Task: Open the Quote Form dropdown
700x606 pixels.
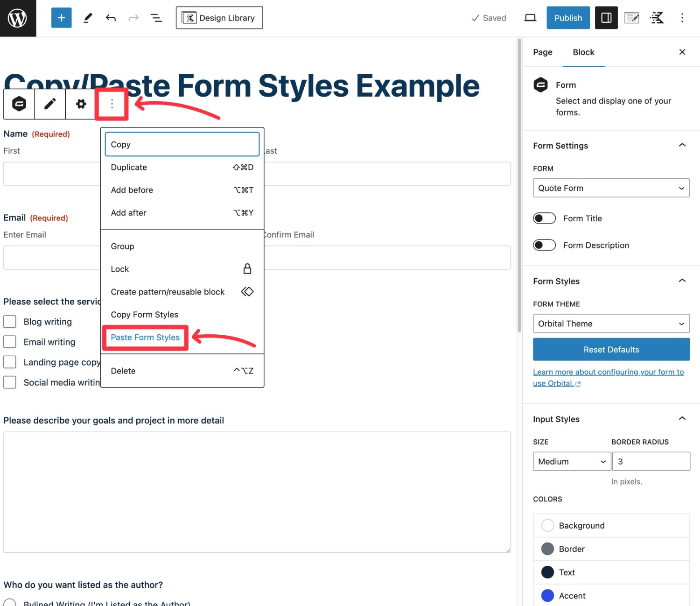Action: tap(611, 188)
